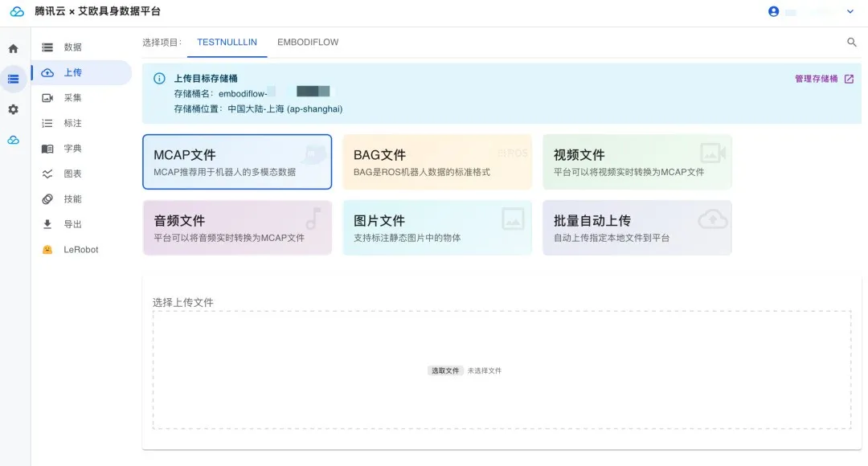This screenshot has height=466, width=868.
Task: Click the 腾讯云 × 艾欧具身数据平台 title
Action: coord(97,11)
